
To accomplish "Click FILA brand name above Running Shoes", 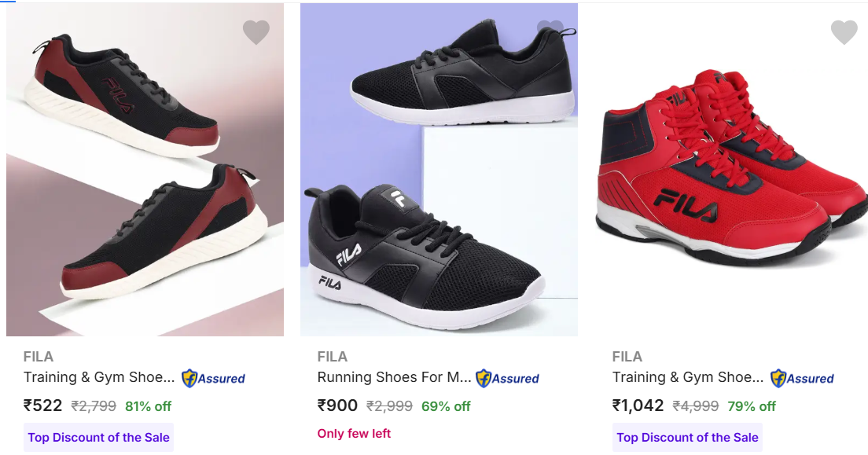I will pyautogui.click(x=333, y=357).
